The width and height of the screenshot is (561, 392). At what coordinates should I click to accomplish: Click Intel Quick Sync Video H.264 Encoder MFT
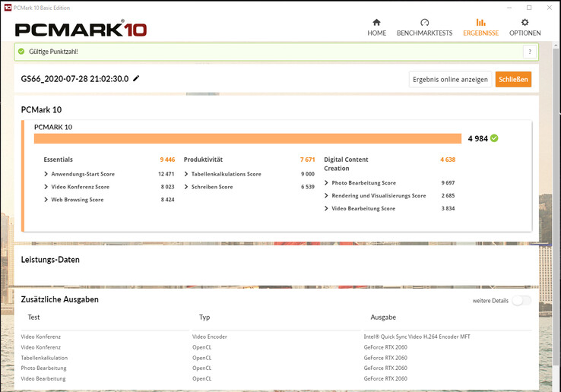[x=417, y=337]
